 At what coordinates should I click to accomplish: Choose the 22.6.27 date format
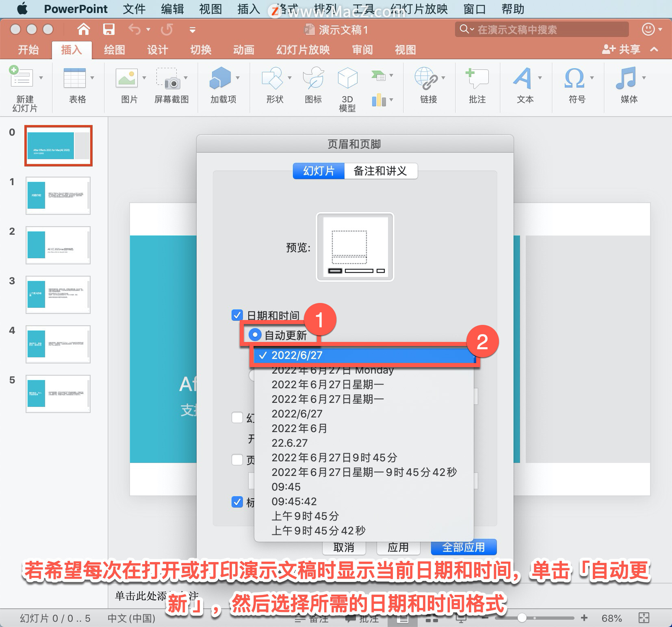click(x=364, y=443)
